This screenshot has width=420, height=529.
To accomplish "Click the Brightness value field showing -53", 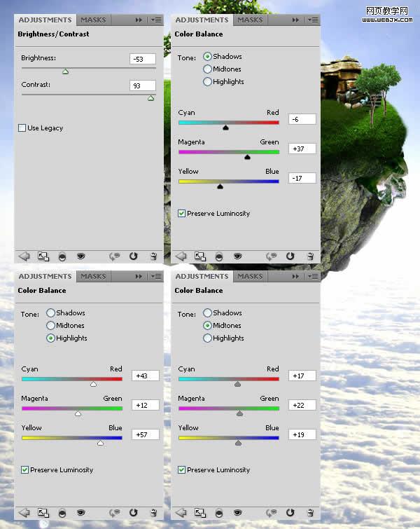I will pos(143,59).
